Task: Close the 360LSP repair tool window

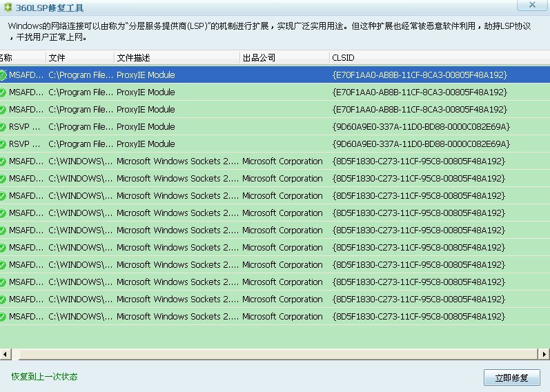Action: coord(531,5)
